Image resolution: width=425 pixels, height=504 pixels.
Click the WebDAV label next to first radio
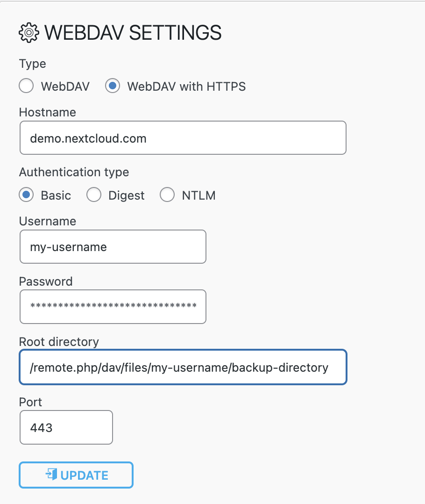coord(65,86)
